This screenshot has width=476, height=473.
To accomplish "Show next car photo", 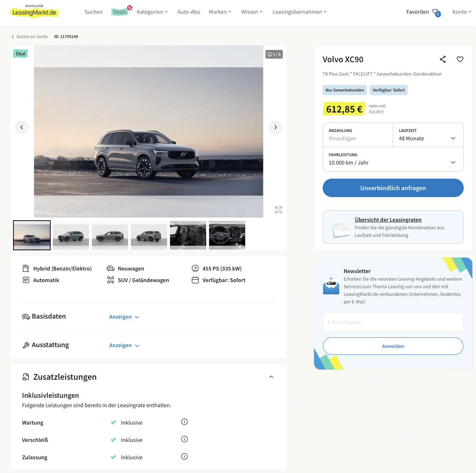I will (276, 127).
